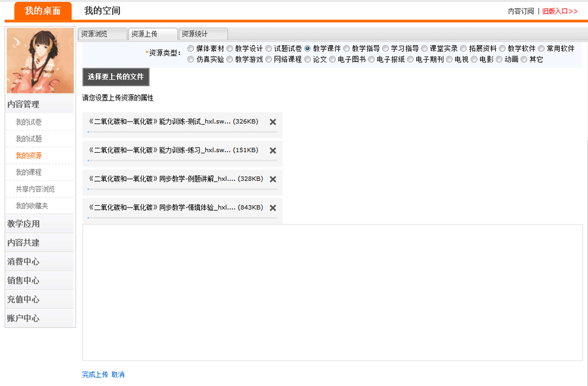Remove the 能力训练-测试 file from upload list
Image resolution: width=588 pixels, height=386 pixels.
(272, 122)
